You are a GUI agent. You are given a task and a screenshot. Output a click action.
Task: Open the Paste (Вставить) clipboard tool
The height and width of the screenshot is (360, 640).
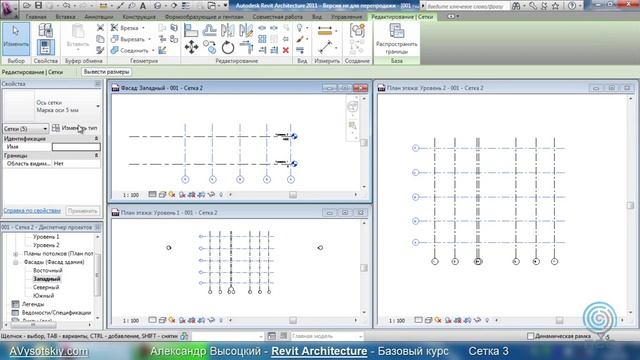click(x=78, y=37)
